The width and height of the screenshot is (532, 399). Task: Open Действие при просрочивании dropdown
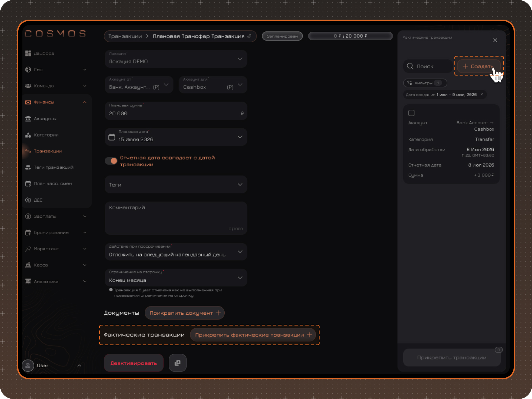click(176, 252)
